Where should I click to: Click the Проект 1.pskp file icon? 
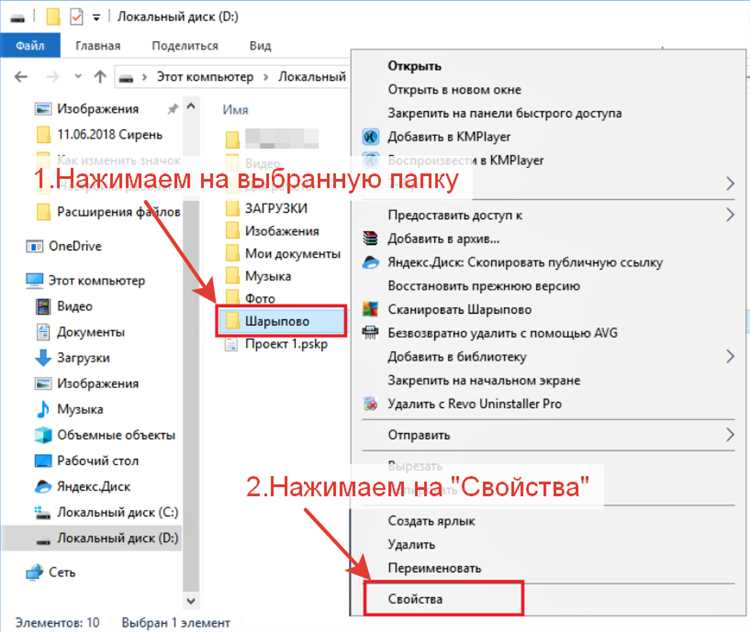pos(232,344)
